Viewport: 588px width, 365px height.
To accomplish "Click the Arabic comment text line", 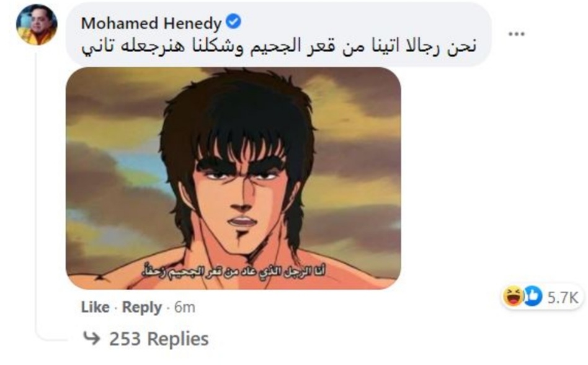I will pos(279,47).
